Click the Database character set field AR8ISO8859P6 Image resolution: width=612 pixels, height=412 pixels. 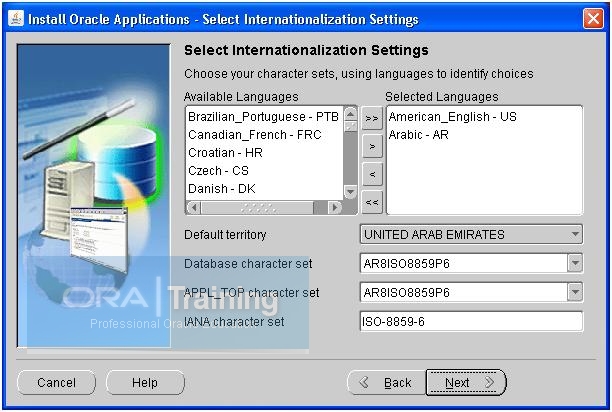(464, 263)
